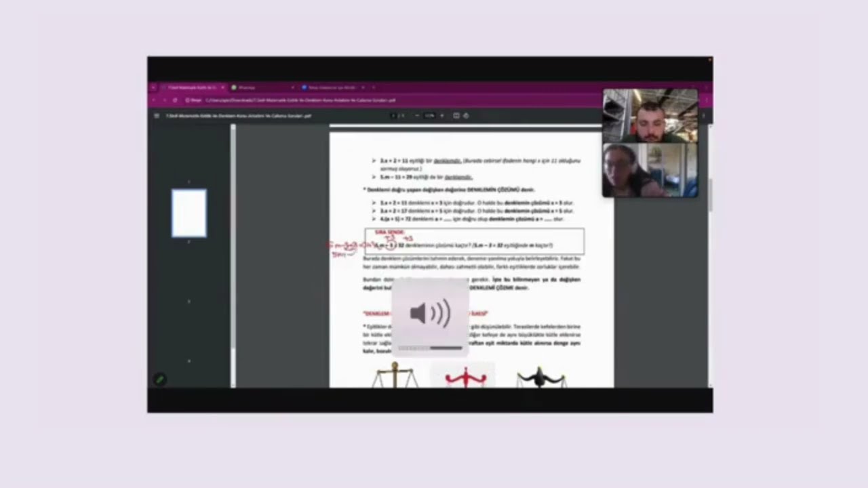This screenshot has width=868, height=488.
Task: Select the man's video feed
Action: [x=650, y=115]
